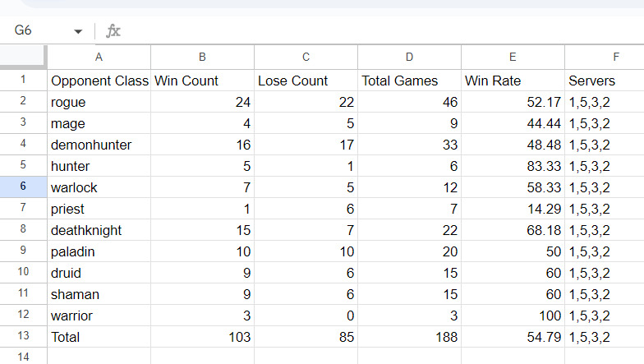Select the column B header
The image size is (644, 364).
[202, 58]
